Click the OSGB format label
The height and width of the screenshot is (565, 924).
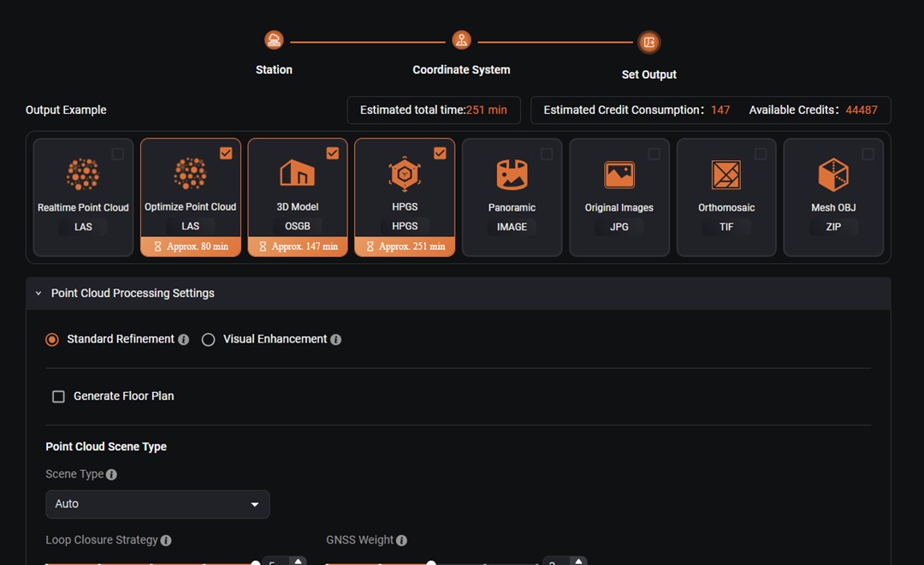298,227
